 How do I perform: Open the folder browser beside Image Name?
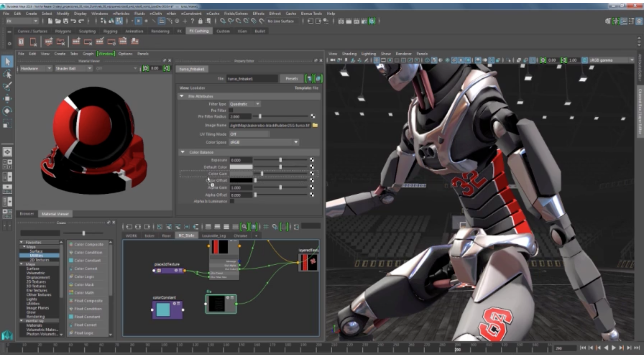316,125
